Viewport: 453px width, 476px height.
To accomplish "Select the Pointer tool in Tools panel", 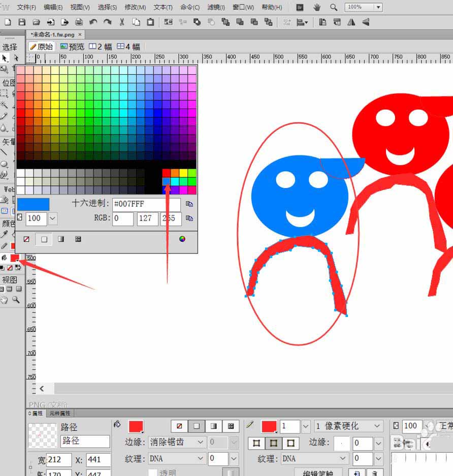I will [x=5, y=58].
